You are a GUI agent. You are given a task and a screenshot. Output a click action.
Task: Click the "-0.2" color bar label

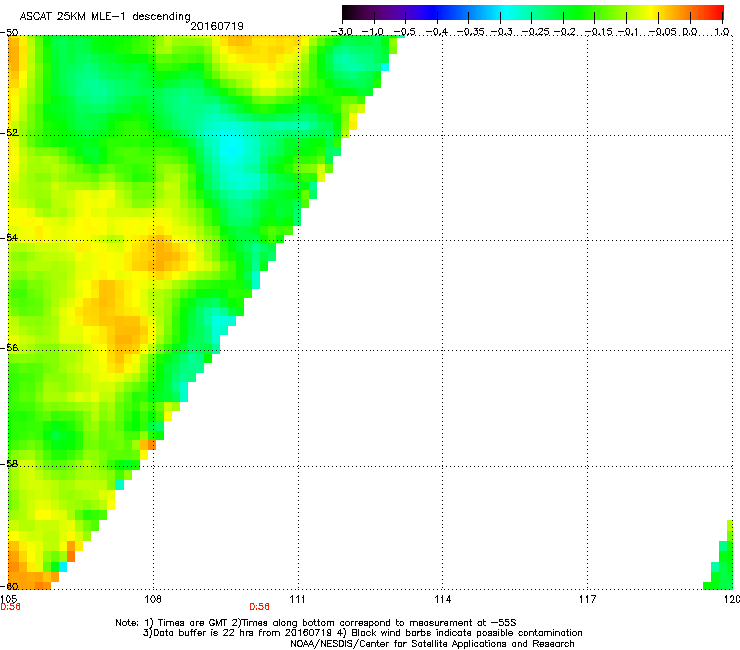pos(565,32)
